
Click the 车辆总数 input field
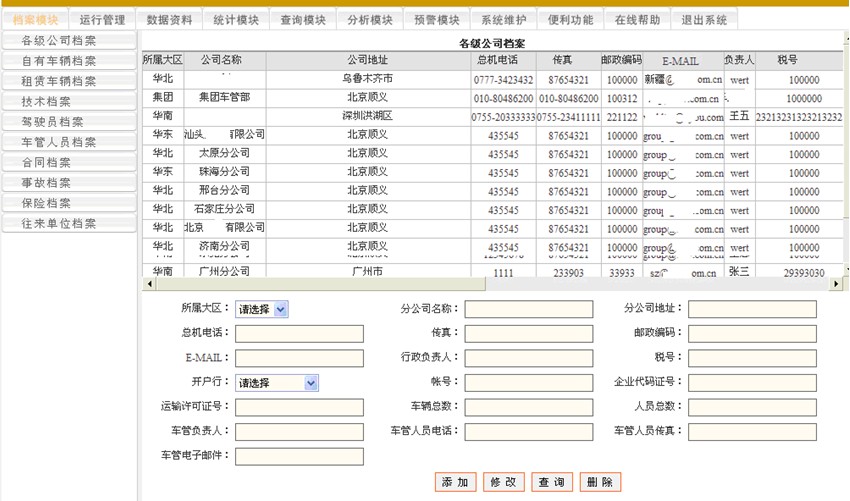click(x=529, y=407)
